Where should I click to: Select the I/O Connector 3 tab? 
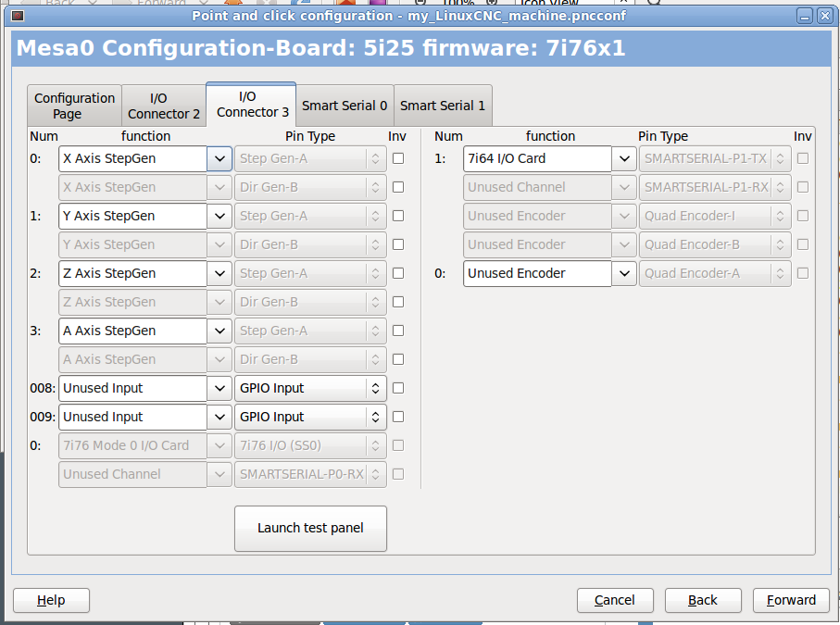click(x=251, y=104)
